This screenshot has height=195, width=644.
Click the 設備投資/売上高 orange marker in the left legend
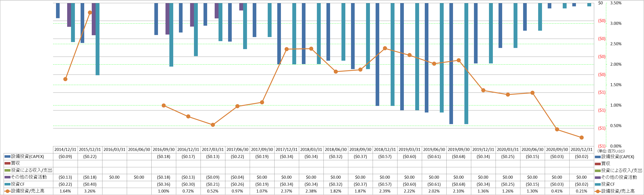click(8, 191)
